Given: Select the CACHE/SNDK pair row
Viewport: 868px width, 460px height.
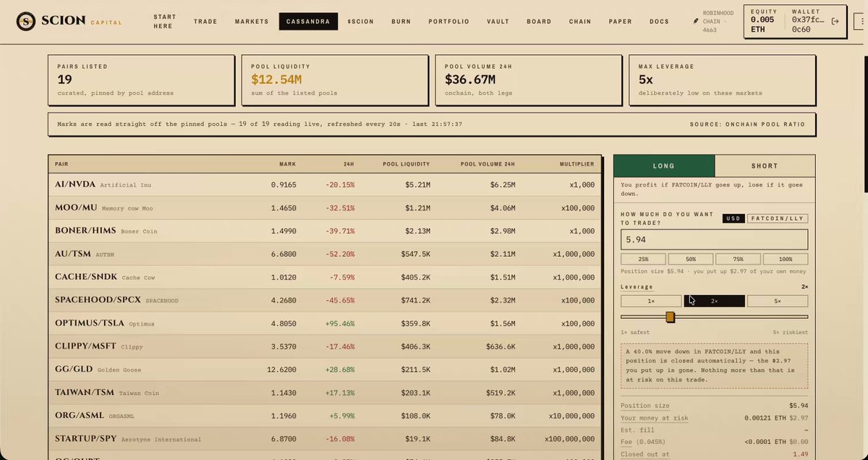Looking at the screenshot, I should (325, 277).
